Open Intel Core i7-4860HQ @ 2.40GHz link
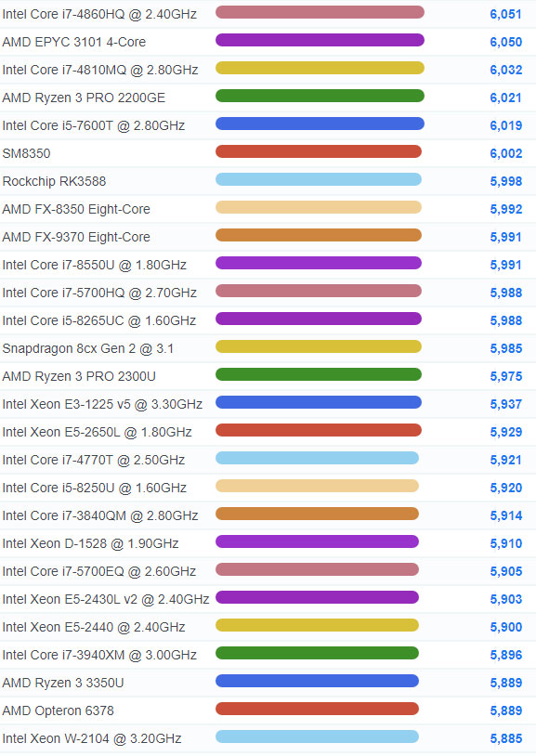 (x=99, y=15)
